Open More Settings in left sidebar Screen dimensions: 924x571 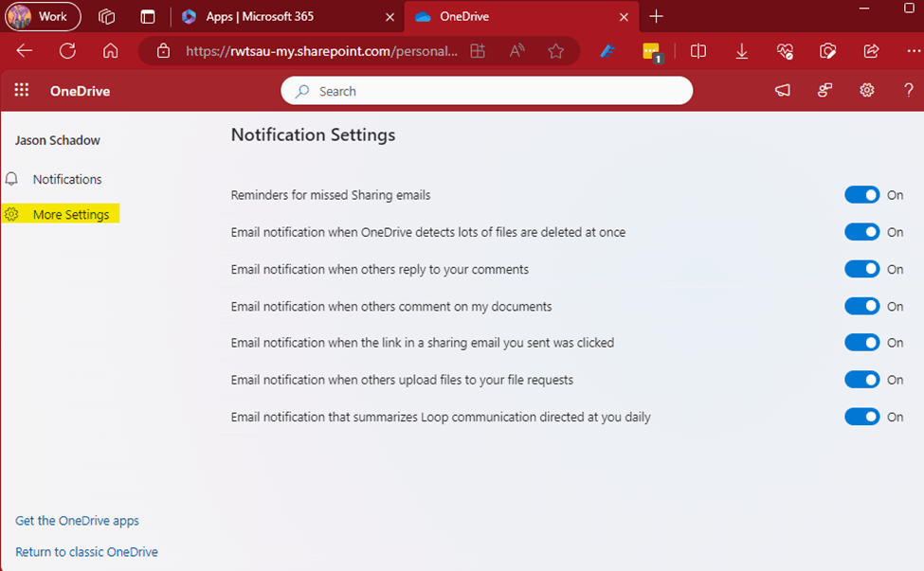tap(61, 214)
